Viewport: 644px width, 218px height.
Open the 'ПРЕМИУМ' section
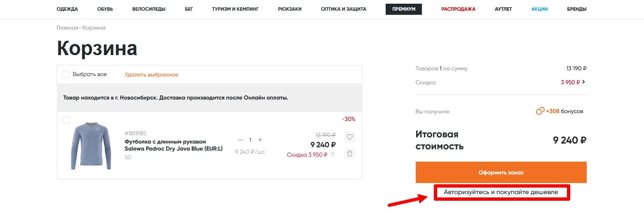tap(403, 9)
